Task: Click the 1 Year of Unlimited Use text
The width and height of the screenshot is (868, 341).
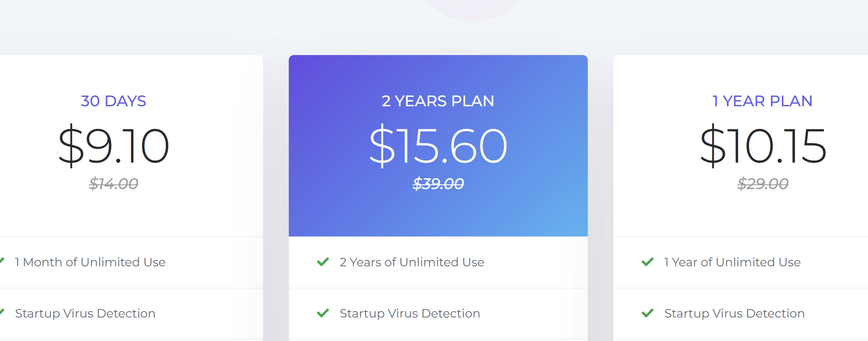Action: [732, 262]
